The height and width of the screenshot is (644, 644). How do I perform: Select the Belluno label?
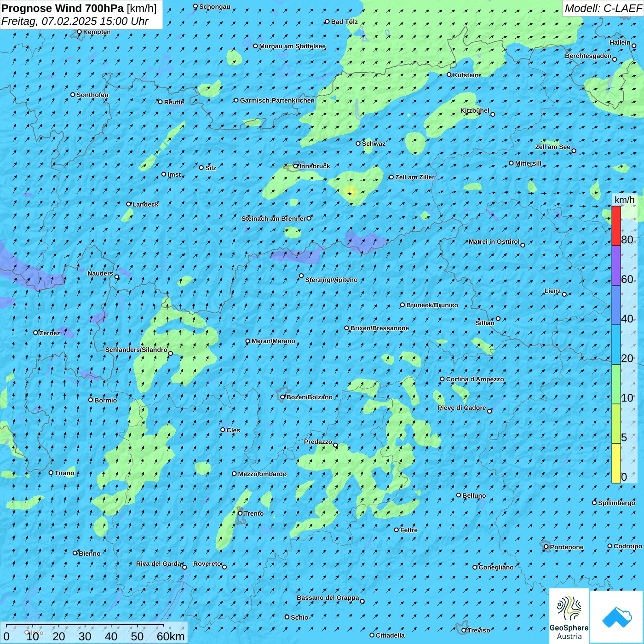tap(474, 495)
